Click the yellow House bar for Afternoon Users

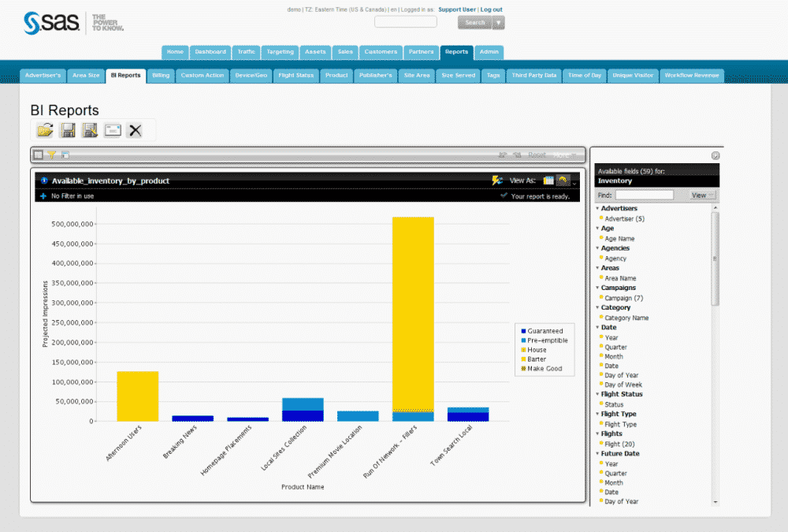pos(137,396)
